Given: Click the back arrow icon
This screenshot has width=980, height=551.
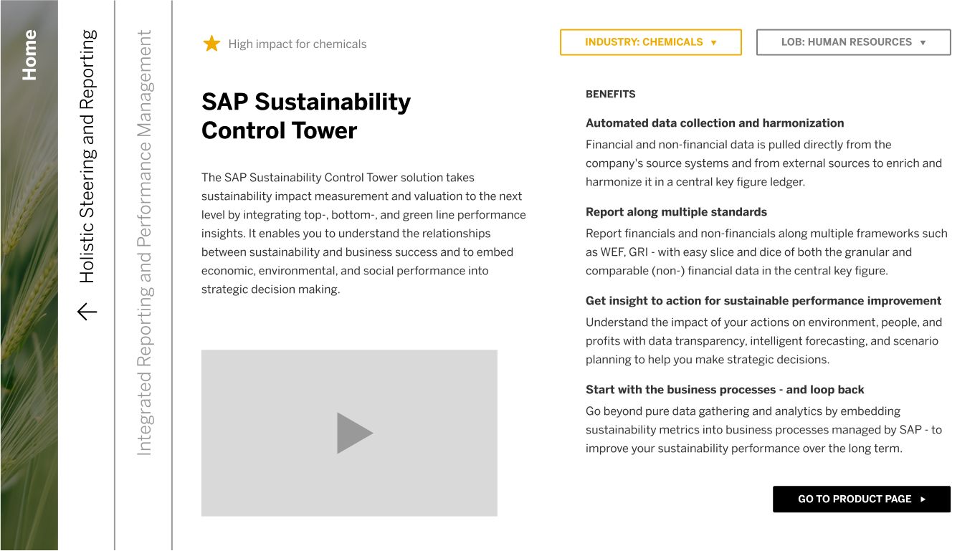Looking at the screenshot, I should pos(87,312).
